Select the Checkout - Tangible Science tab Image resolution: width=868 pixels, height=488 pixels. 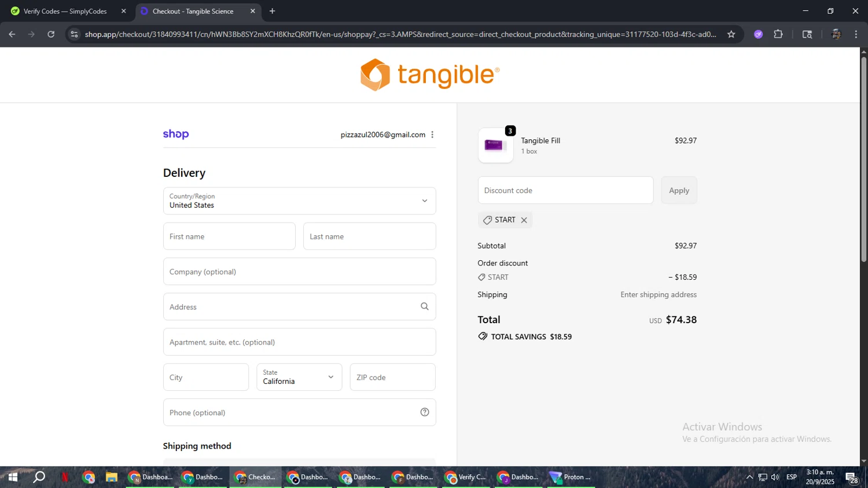point(193,11)
